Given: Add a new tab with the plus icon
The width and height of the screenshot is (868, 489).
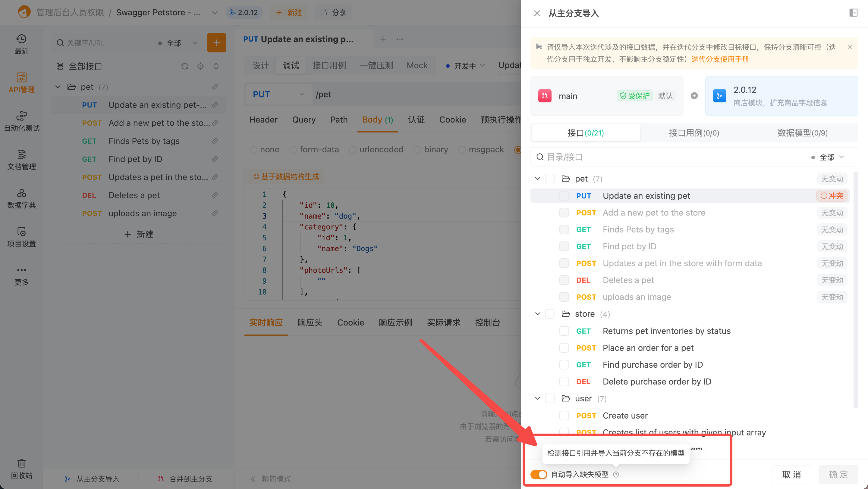Looking at the screenshot, I should point(383,39).
